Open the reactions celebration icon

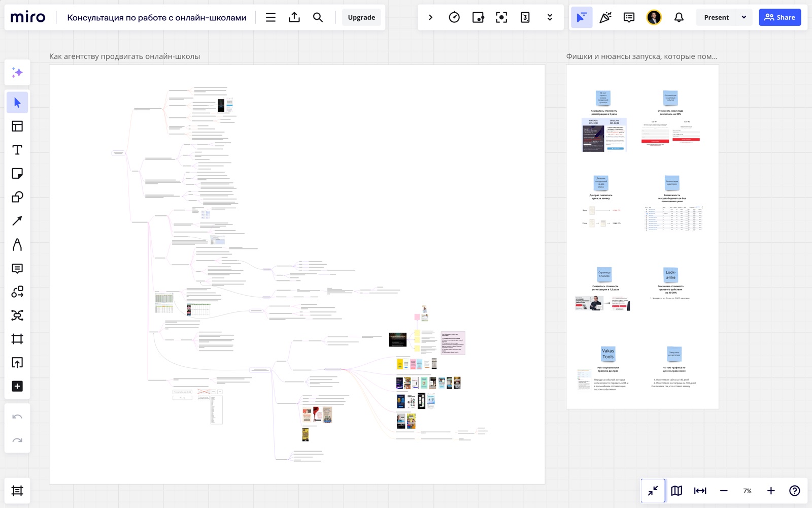(x=605, y=17)
